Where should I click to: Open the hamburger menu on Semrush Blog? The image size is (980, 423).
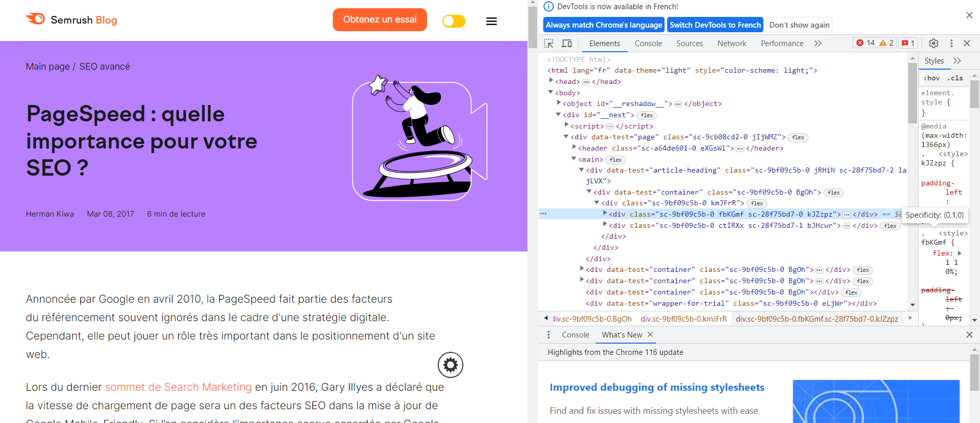[492, 21]
